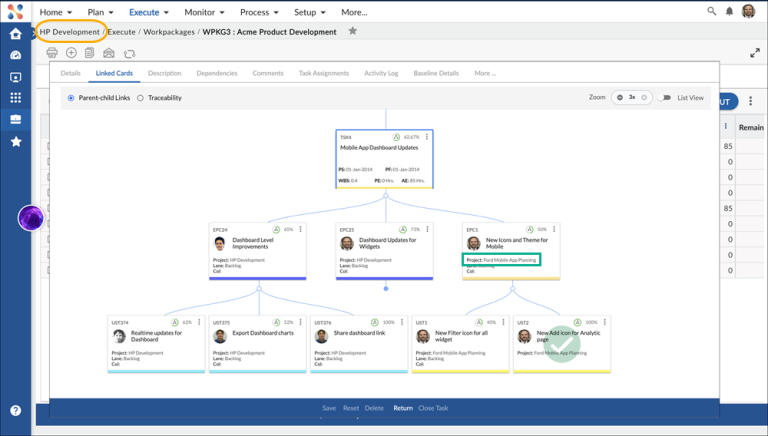
Task: Switch to the Activity Log tab
Action: (x=381, y=73)
